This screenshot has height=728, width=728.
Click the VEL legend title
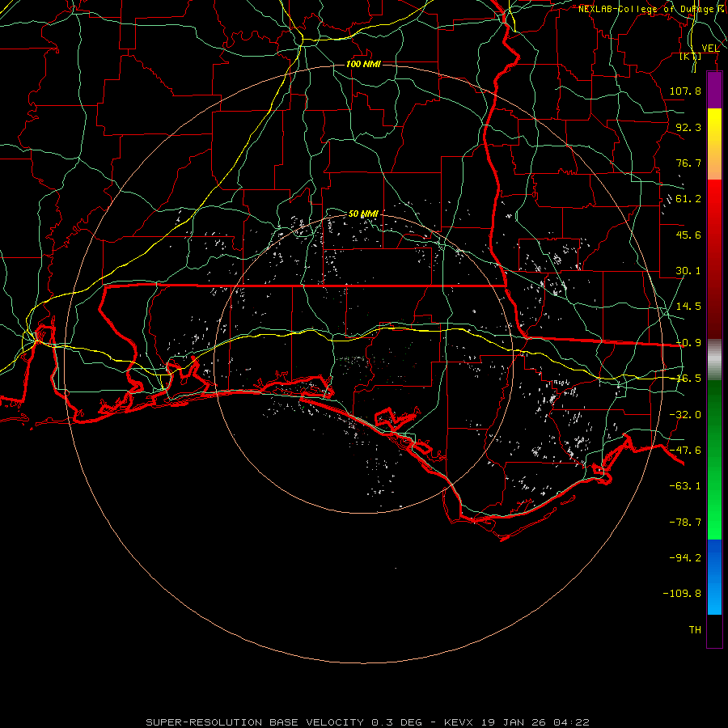[711, 49]
